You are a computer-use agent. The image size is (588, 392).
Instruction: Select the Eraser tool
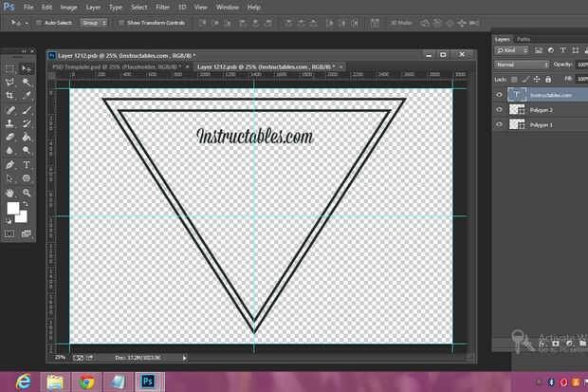point(10,137)
